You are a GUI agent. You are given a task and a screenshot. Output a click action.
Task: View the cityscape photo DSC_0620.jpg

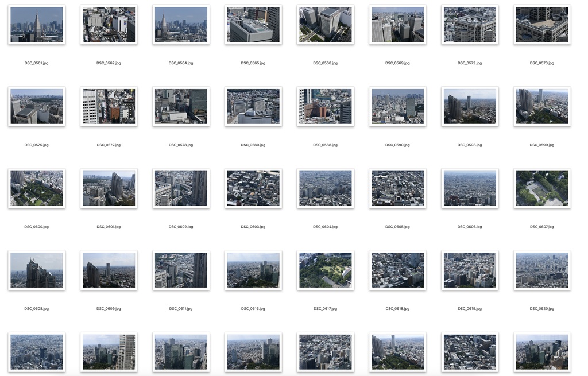(541, 270)
